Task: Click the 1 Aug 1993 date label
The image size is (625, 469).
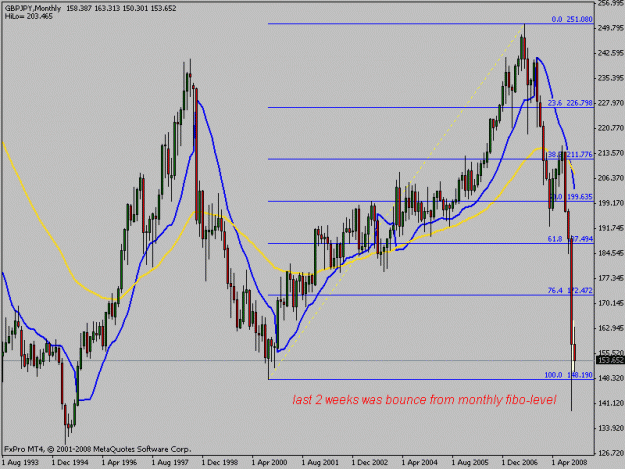Action: [x=20, y=463]
